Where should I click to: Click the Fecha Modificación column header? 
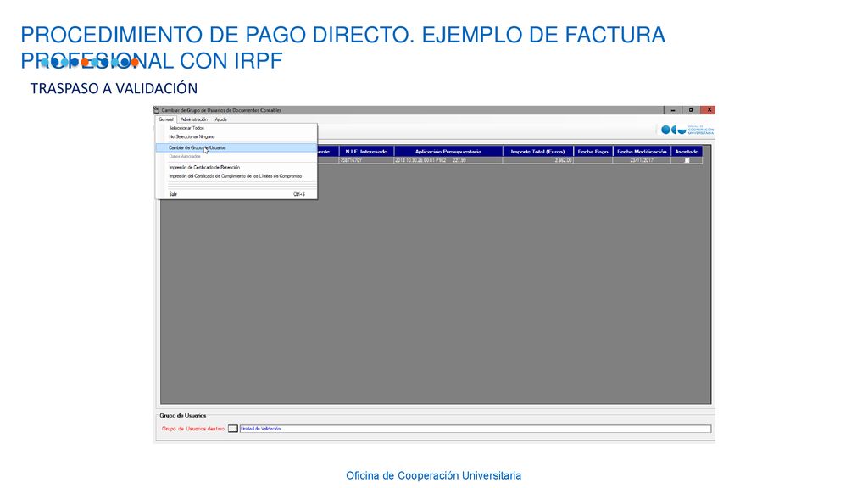(642, 152)
